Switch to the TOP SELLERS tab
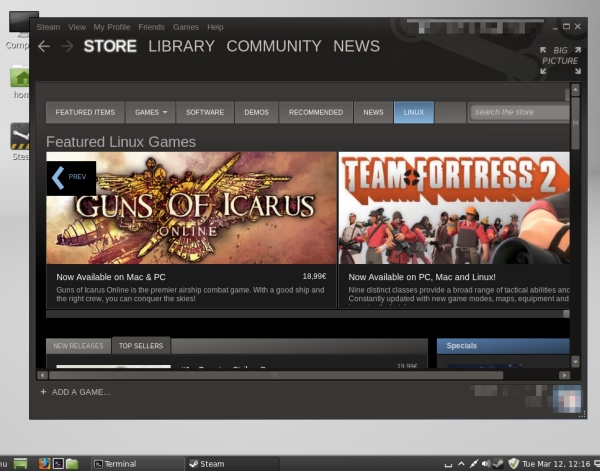 click(141, 346)
